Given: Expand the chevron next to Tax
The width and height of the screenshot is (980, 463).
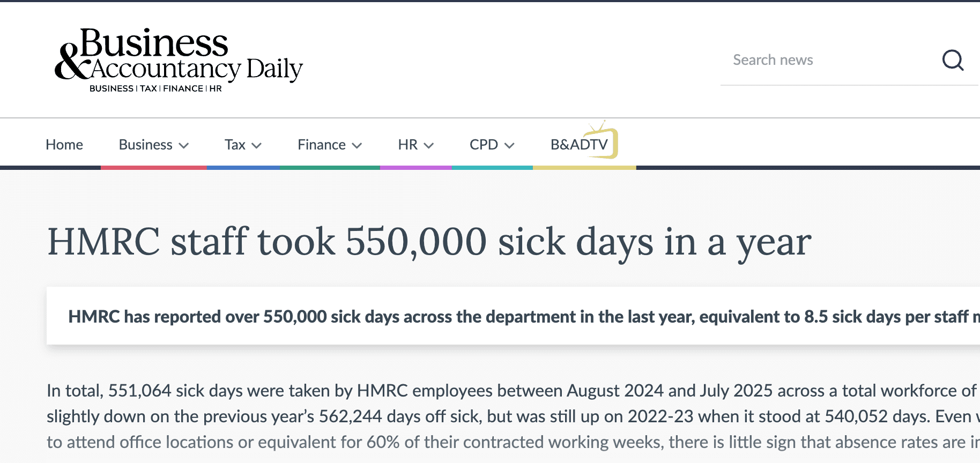Looking at the screenshot, I should 257,145.
